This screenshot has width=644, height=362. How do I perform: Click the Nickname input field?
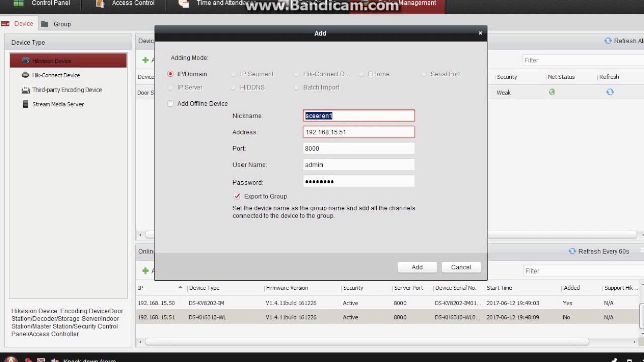tap(359, 116)
